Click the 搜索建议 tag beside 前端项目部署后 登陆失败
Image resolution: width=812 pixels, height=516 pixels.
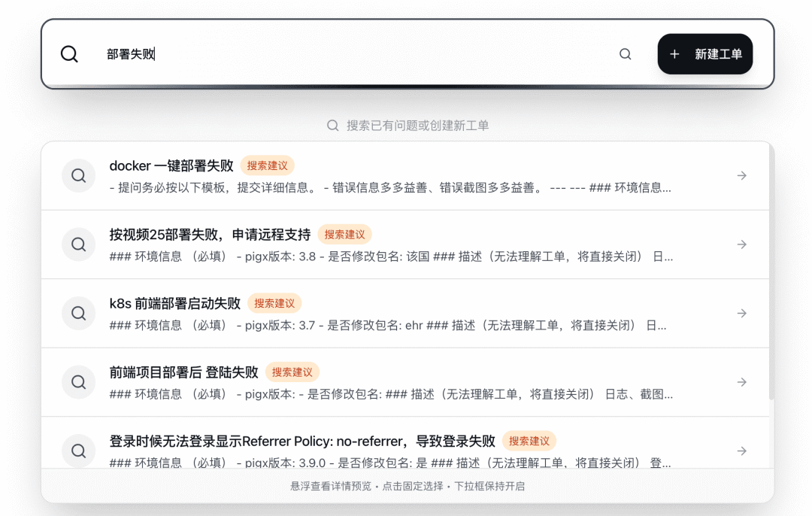tap(292, 372)
